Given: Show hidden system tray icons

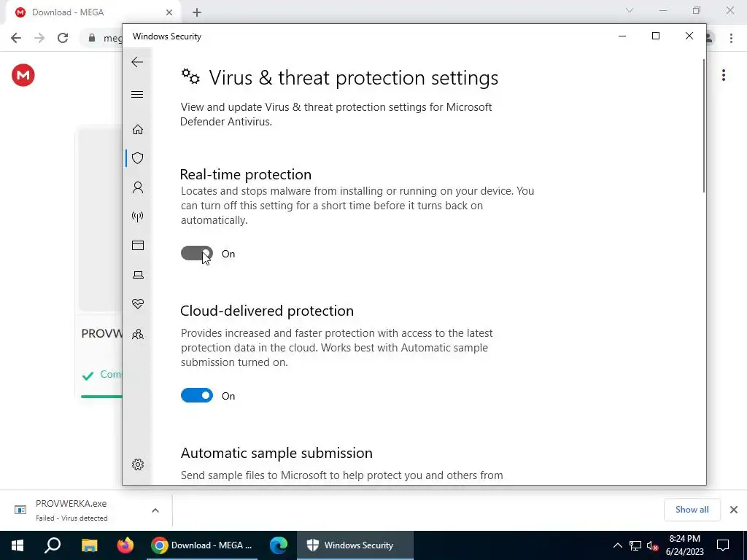Looking at the screenshot, I should [x=617, y=545].
